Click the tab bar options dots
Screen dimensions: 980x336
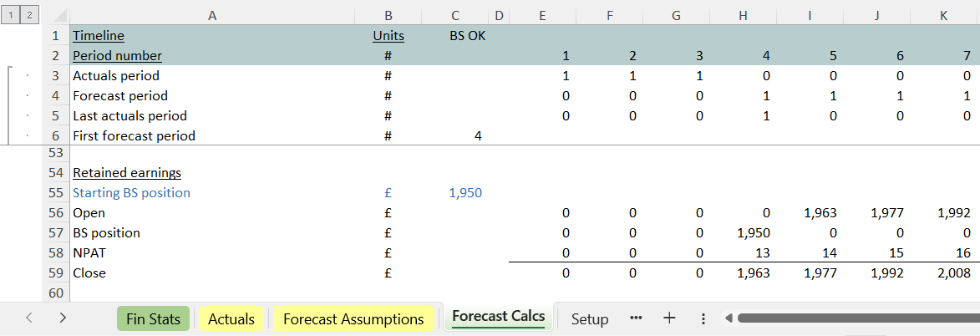[x=703, y=318]
